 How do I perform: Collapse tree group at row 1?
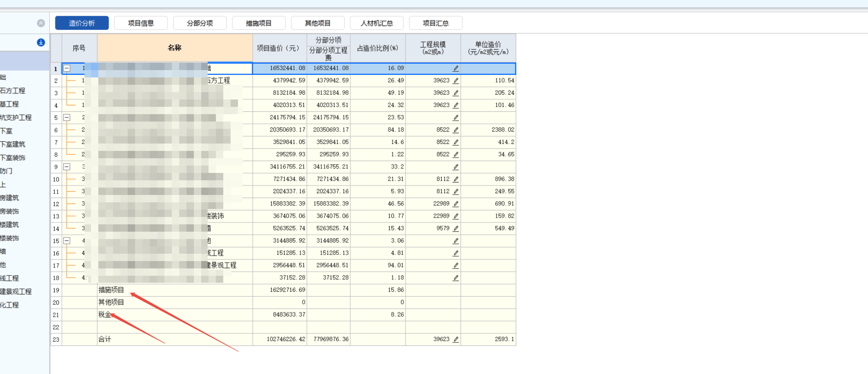click(67, 68)
